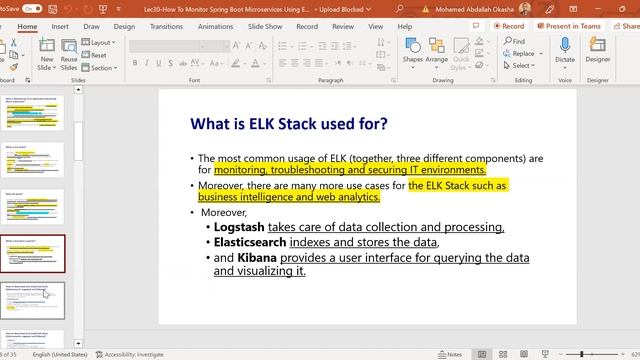
Task: Open the Layout dropdown
Action: coord(98,42)
